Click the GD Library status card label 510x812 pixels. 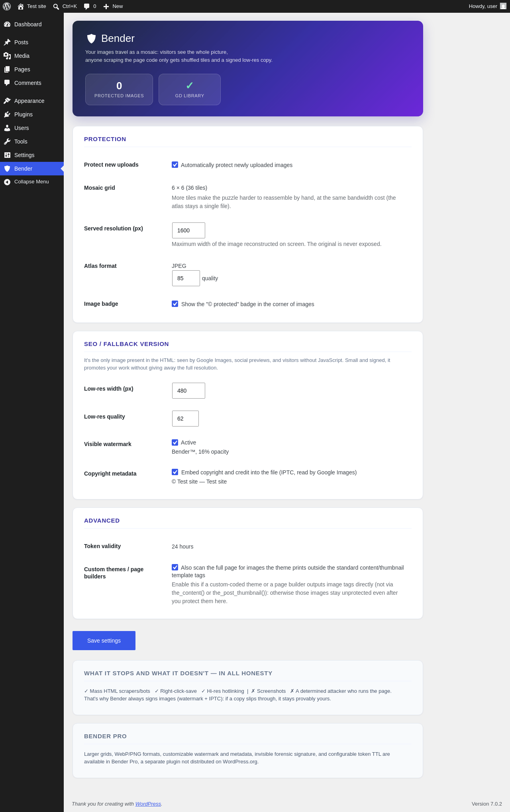[190, 96]
